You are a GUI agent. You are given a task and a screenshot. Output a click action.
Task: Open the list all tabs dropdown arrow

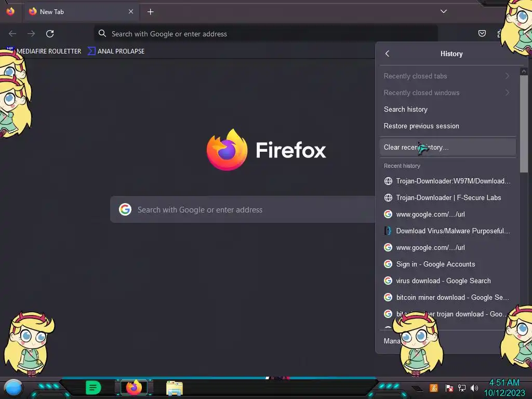point(444,11)
